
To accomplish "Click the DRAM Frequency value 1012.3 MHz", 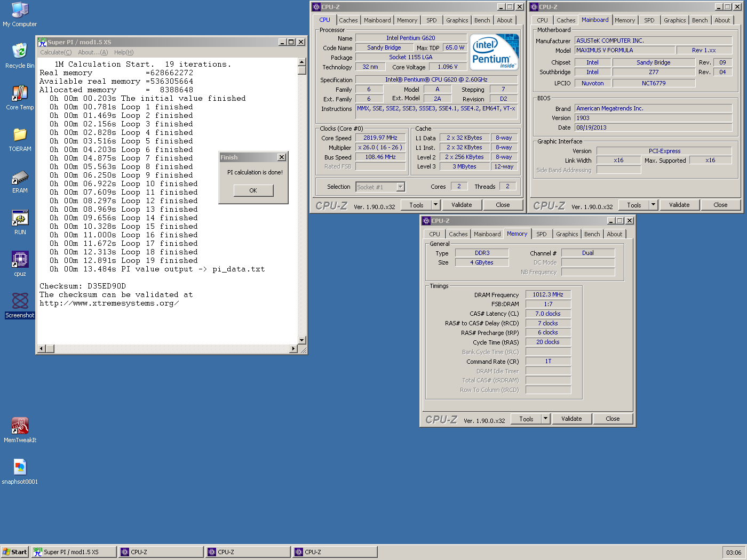I will click(548, 294).
